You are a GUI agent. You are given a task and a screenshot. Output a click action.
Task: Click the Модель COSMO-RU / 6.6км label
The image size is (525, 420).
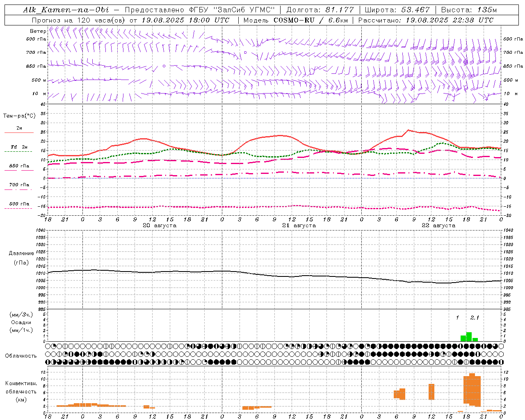pyautogui.click(x=296, y=20)
